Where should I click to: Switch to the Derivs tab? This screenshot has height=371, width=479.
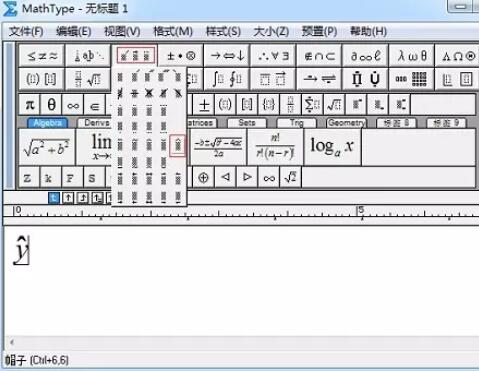[94, 123]
